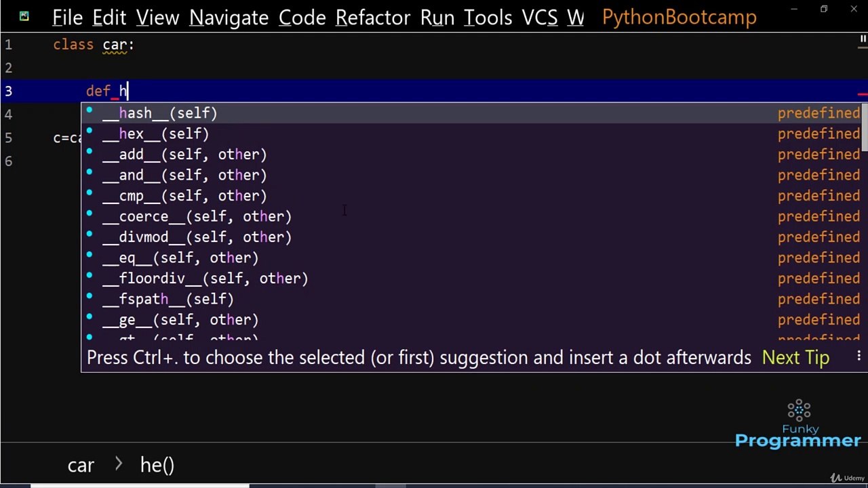Choose __add__(self, other) completion
This screenshot has height=488, width=868.
(x=473, y=155)
